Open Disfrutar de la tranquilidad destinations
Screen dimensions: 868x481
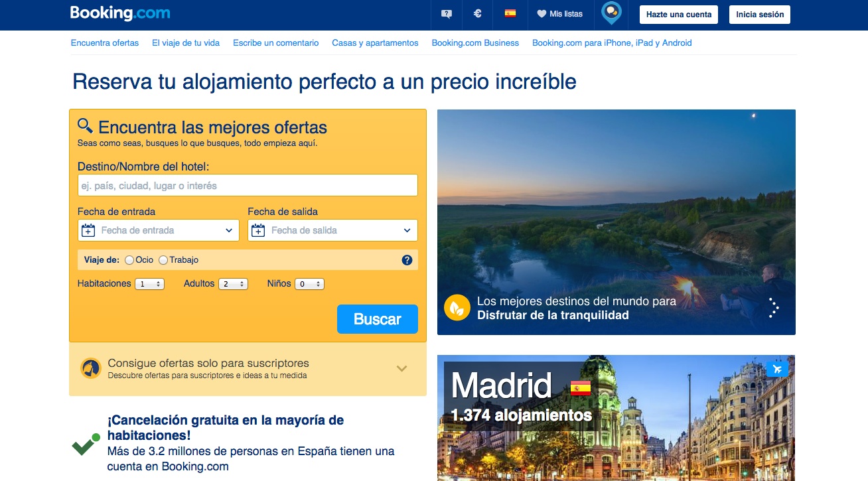pos(553,315)
